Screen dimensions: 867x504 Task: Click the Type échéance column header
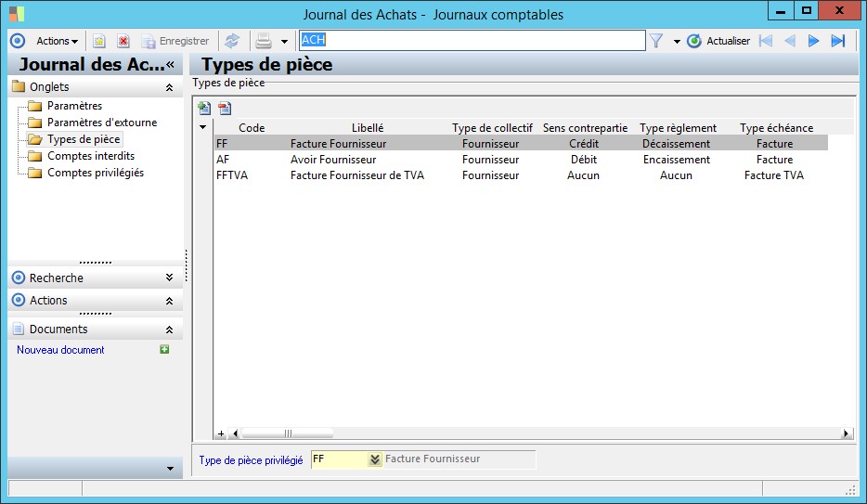[776, 128]
